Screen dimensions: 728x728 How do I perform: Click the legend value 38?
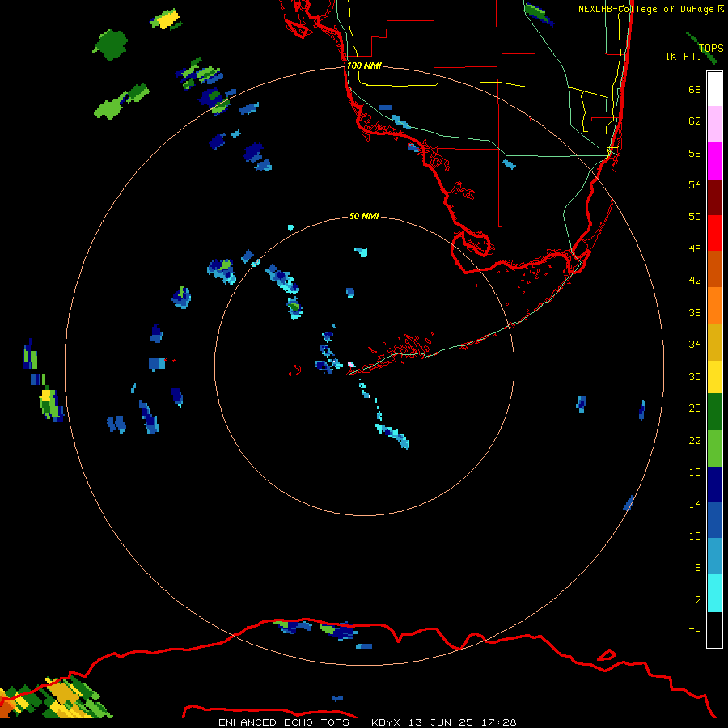pos(695,312)
